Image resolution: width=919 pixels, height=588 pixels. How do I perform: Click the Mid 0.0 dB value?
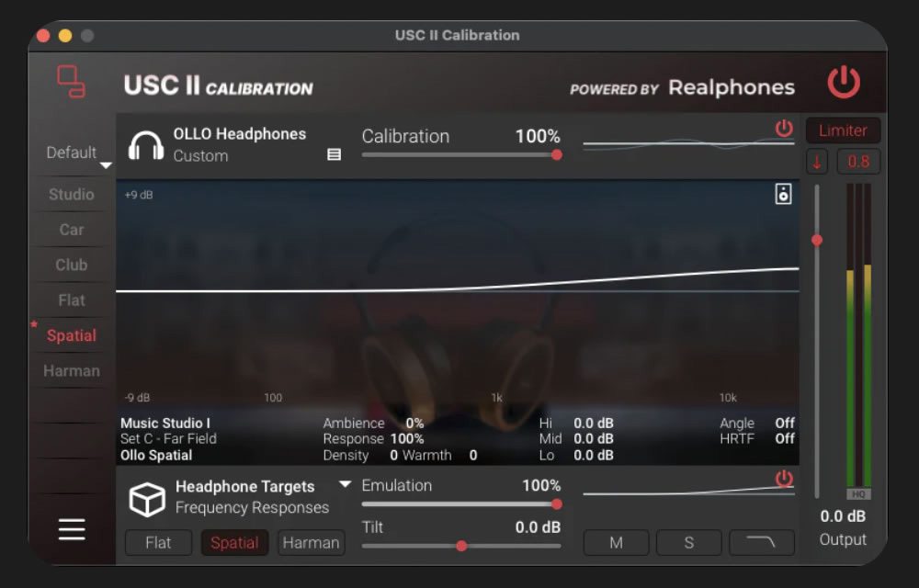[x=593, y=438]
